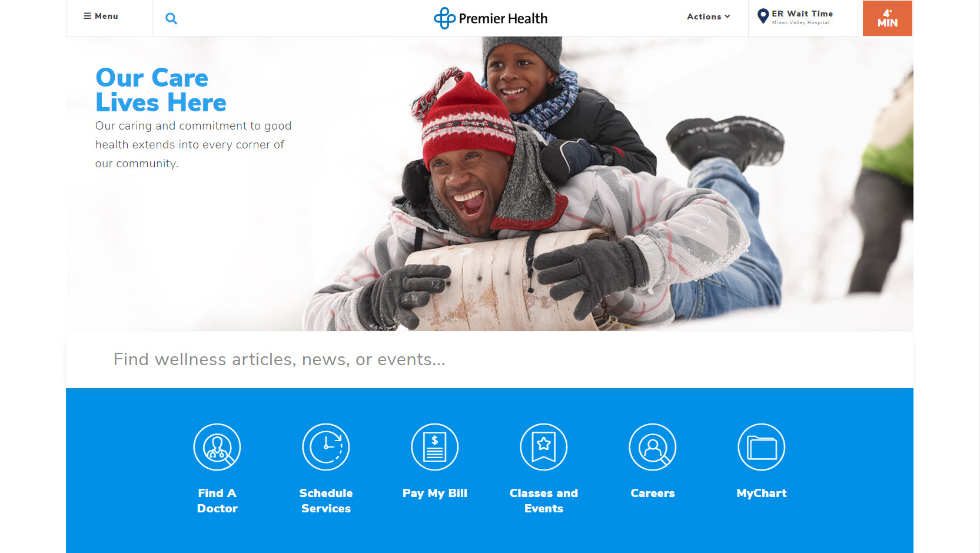Click the orange 4 MIN wait badge

tap(888, 18)
